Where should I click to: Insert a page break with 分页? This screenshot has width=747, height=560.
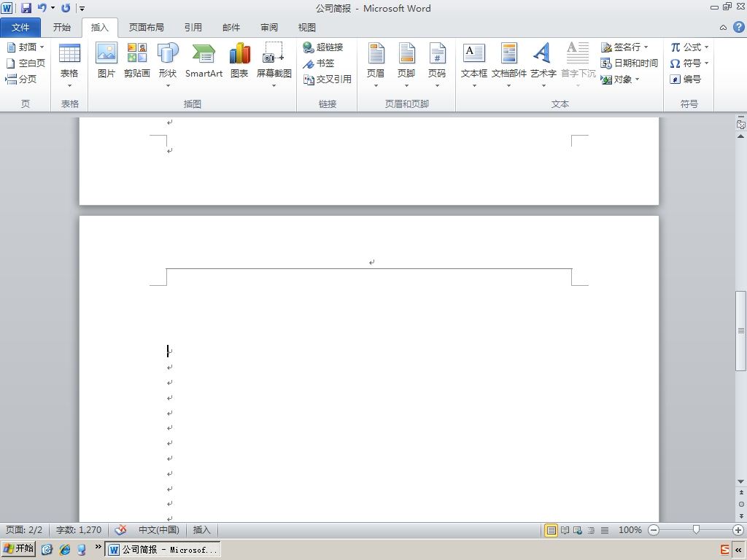(x=21, y=79)
